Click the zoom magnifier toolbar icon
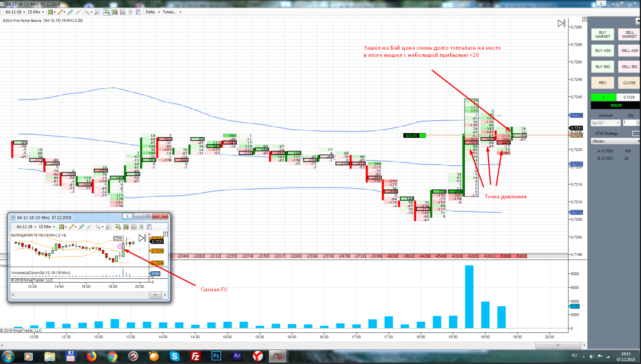 click(x=97, y=12)
